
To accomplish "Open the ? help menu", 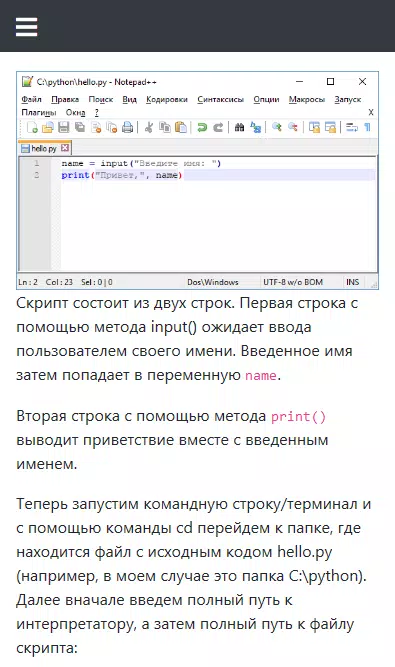I will coord(97,113).
